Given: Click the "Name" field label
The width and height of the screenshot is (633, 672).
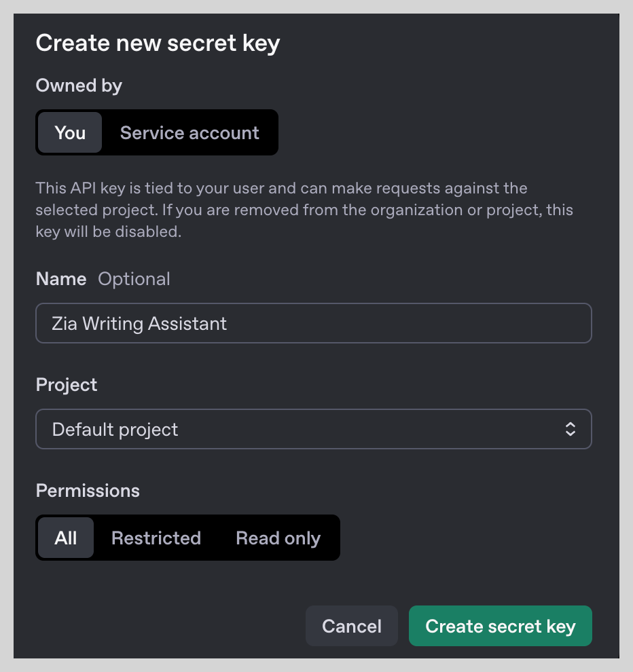Looking at the screenshot, I should (61, 279).
